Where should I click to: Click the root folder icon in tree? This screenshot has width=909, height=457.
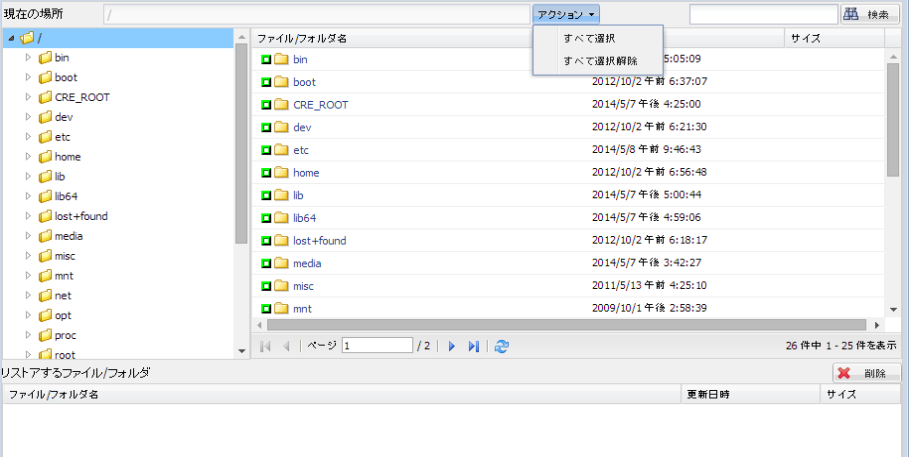[x=27, y=38]
